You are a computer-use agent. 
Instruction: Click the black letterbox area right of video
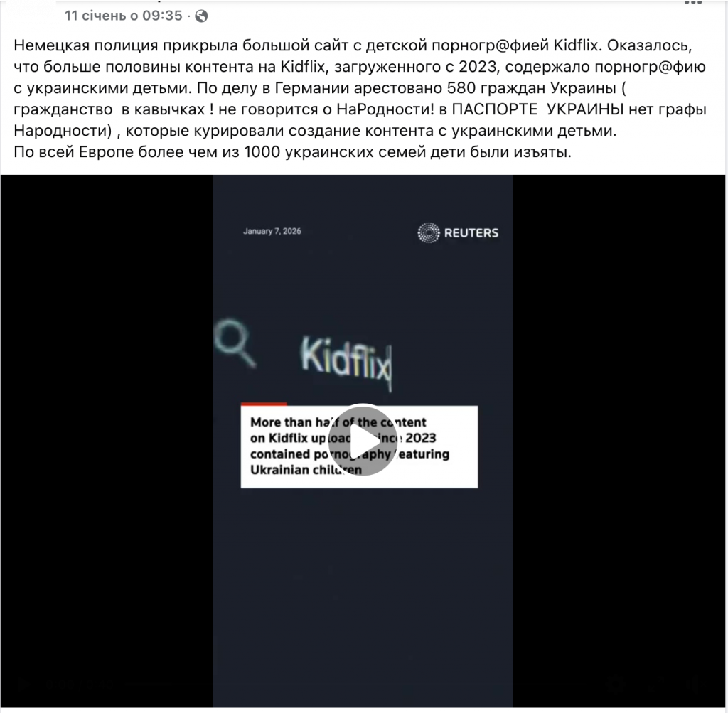pyautogui.click(x=619, y=441)
